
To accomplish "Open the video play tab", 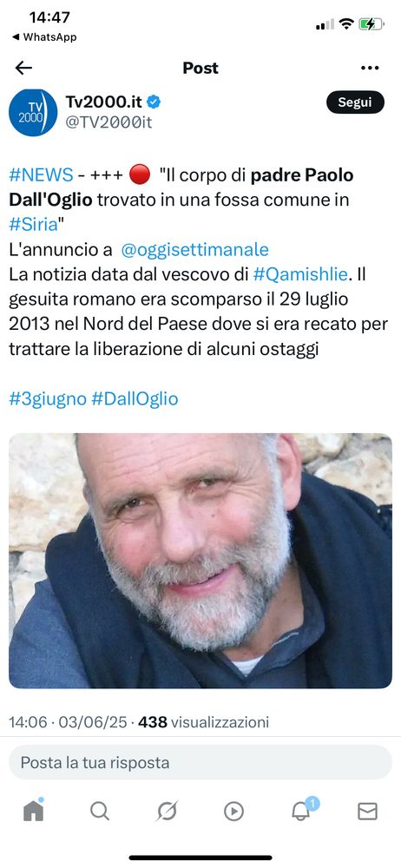I will pos(233,812).
